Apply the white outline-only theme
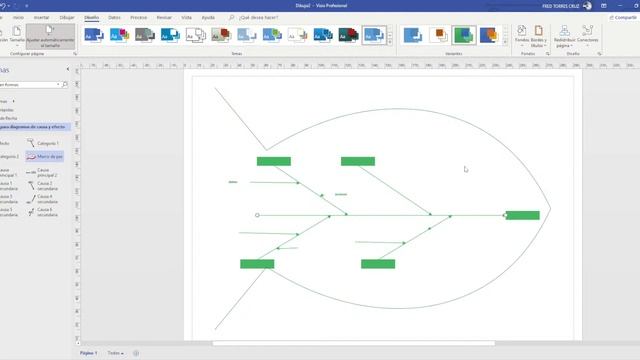 tap(196, 36)
